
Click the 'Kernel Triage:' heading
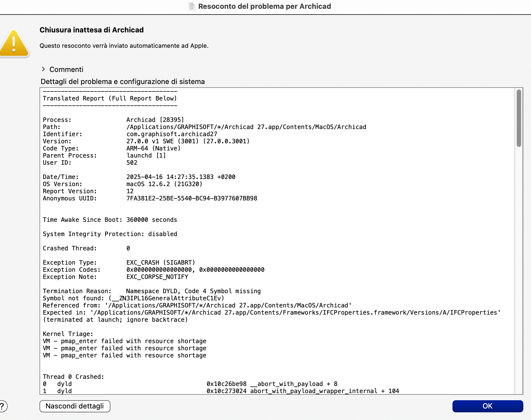click(x=68, y=334)
